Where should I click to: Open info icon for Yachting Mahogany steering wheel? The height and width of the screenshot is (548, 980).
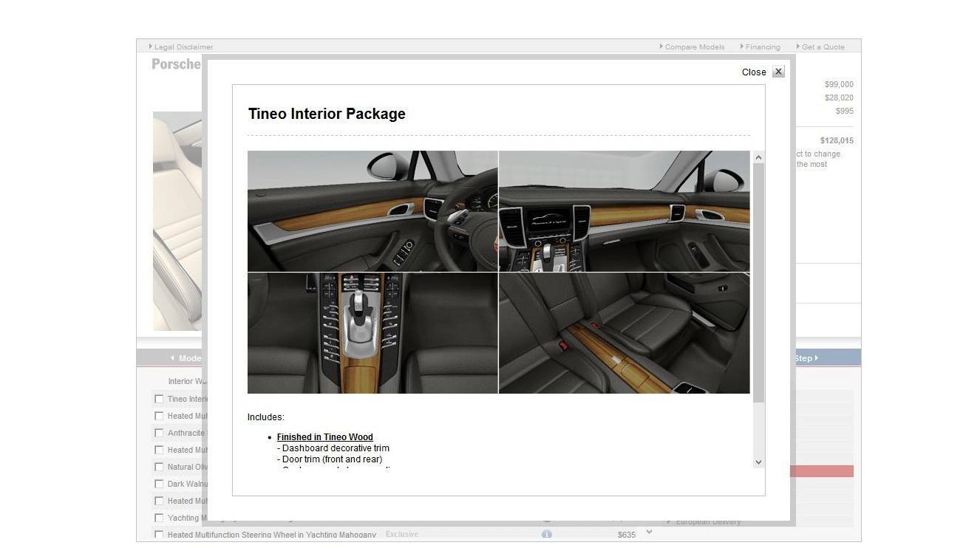546,534
